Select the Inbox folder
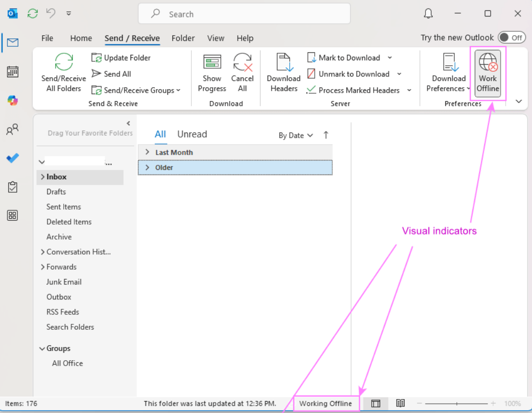Image resolution: width=532 pixels, height=413 pixels. (80, 177)
